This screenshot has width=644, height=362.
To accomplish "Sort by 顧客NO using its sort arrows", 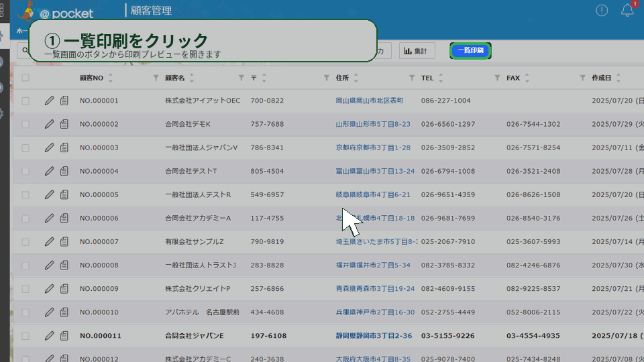I will click(111, 78).
